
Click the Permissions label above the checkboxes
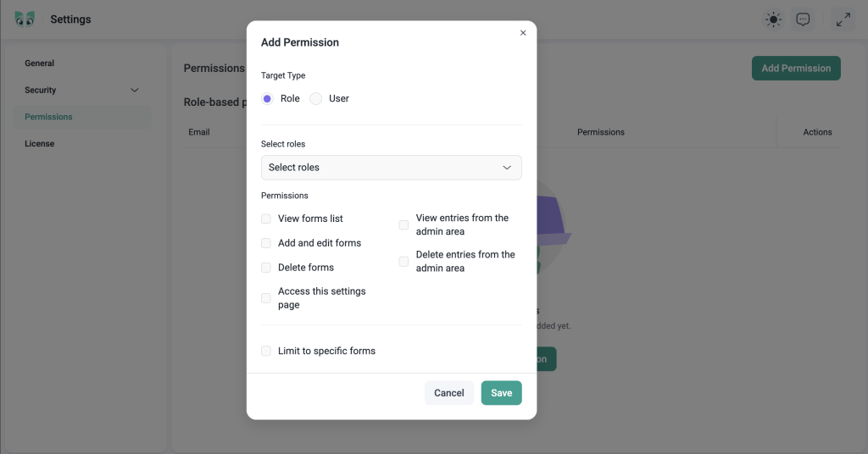coord(285,196)
